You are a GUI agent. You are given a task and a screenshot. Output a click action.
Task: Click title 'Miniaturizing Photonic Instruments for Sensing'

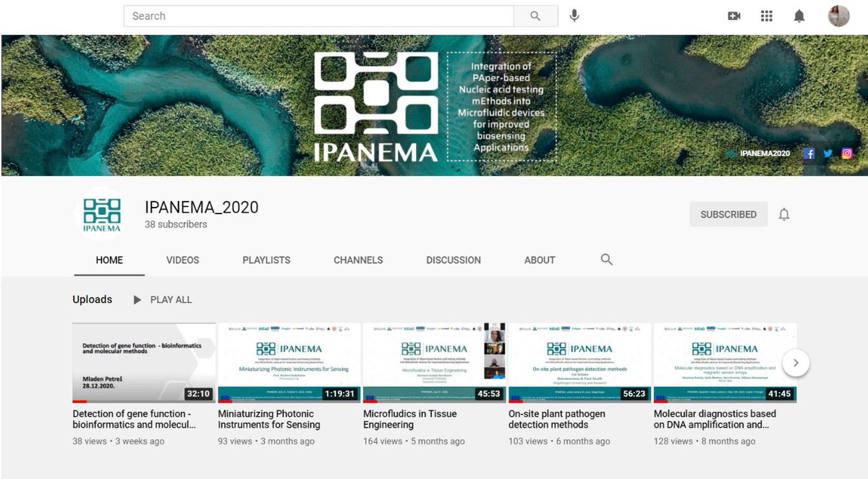(269, 419)
